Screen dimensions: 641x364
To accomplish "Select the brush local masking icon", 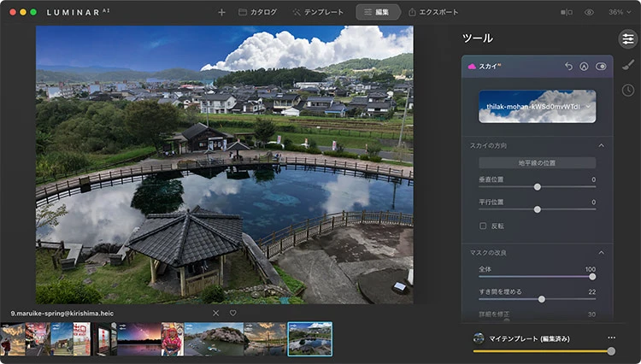I will 627,64.
